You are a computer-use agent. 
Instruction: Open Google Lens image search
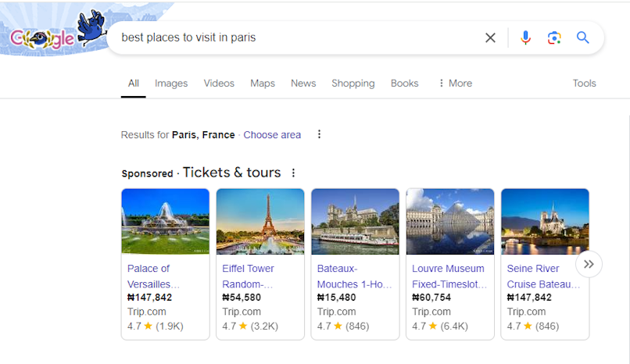[x=554, y=37]
